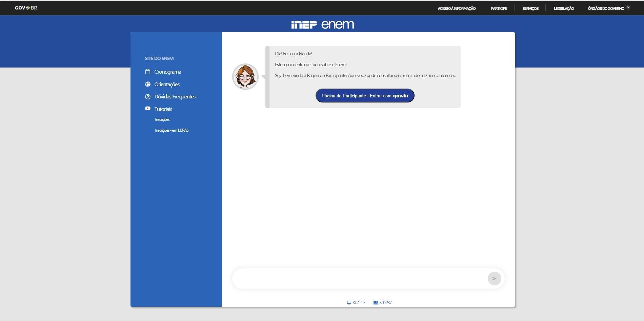Open the Cronograma link

(x=168, y=72)
